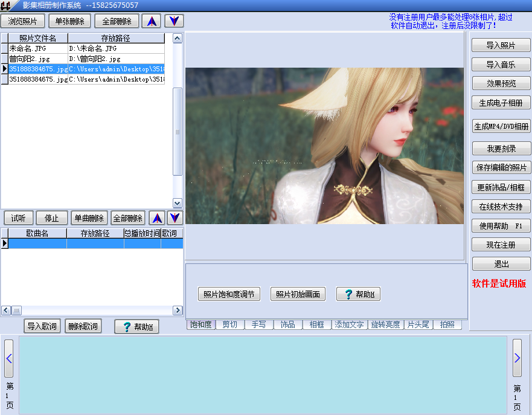532x415 pixels.
Task: Click 歌曲名 column header
Action: tap(37, 233)
